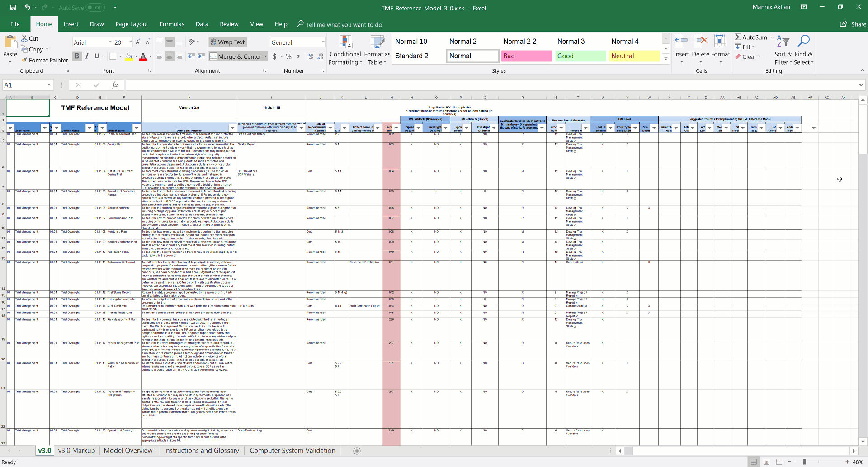Open the Instructions and Glossary sheet tab
Viewport: 868px width, 467px height.
[x=202, y=450]
